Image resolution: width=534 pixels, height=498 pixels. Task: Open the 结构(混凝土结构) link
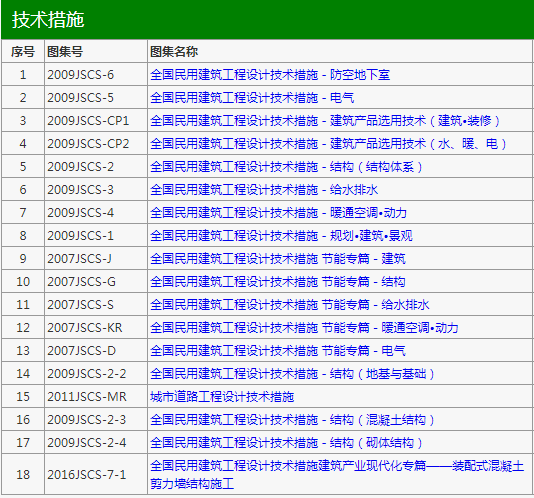click(x=292, y=420)
